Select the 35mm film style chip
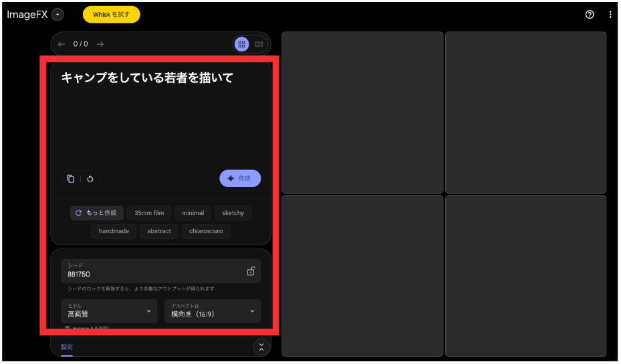Viewport: 621px width, 364px height. pos(149,213)
